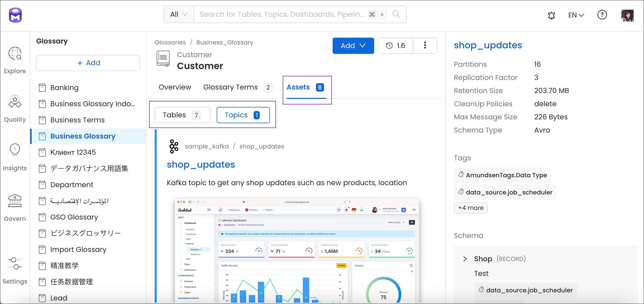Open the EN language dropdown

(576, 15)
